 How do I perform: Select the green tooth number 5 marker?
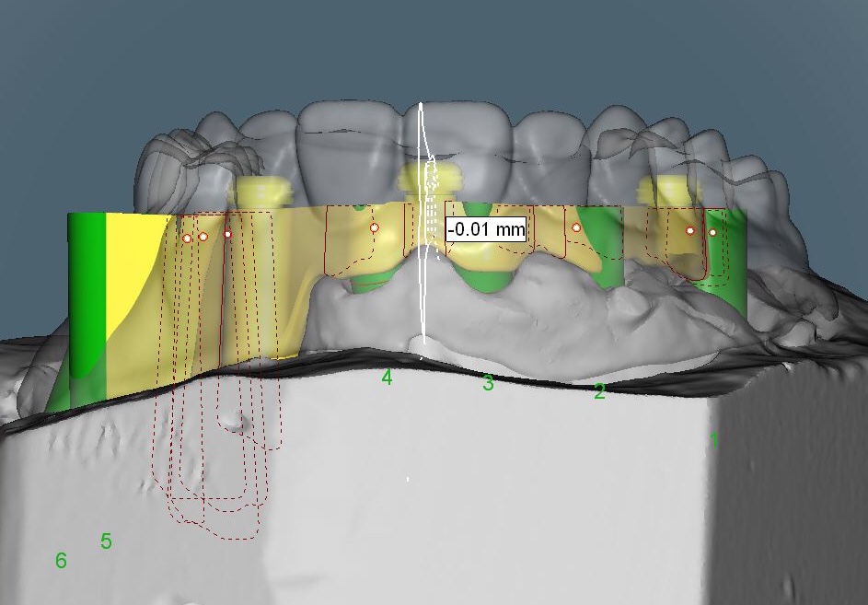(x=106, y=541)
